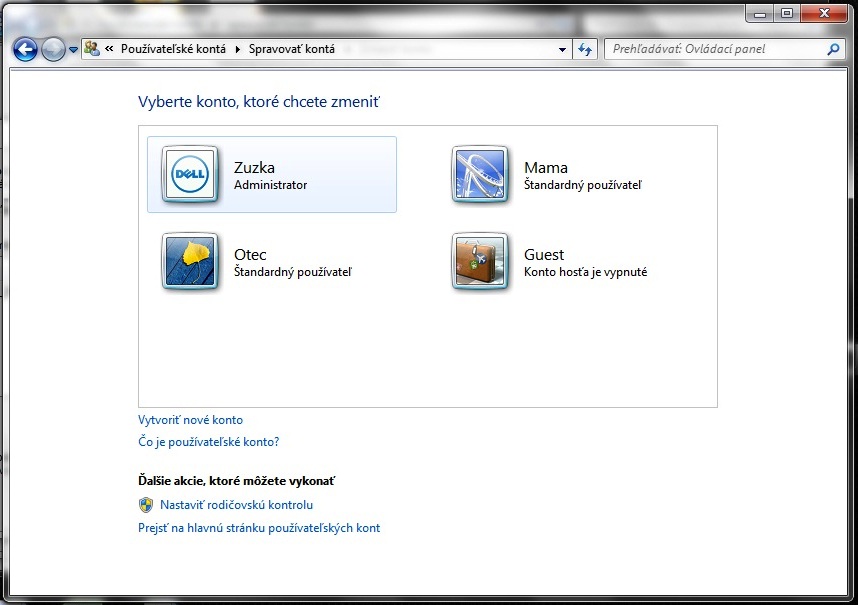Viewport: 858px width, 605px height.
Task: Maximize the control panel window
Action: coord(787,13)
